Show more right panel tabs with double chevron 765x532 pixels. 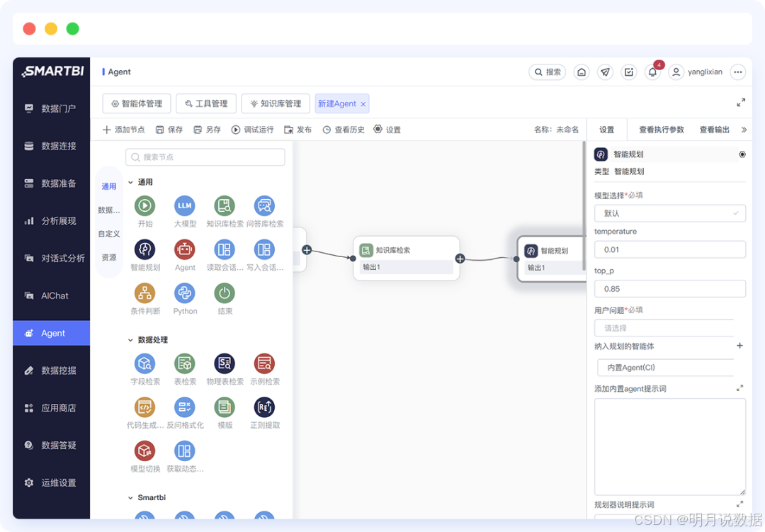tap(744, 130)
